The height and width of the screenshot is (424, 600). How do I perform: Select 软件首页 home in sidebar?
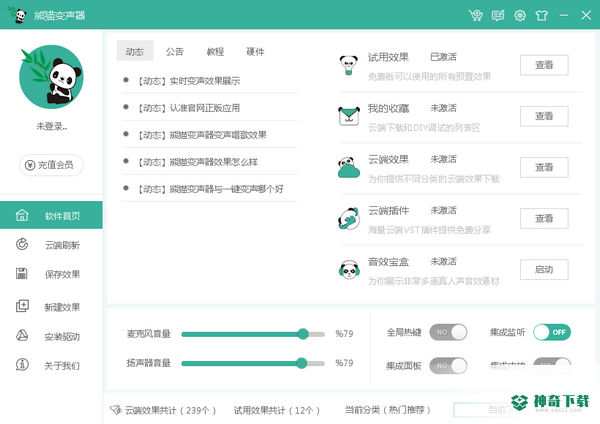51,215
